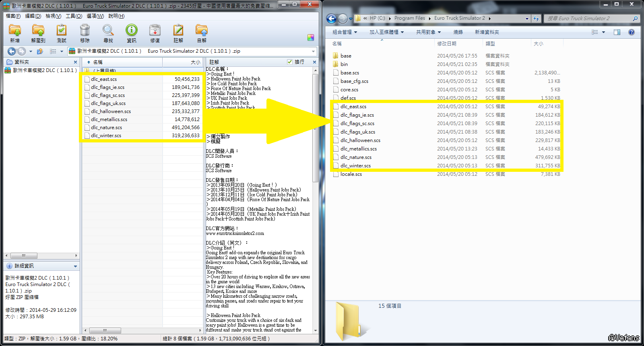Collapse the 詳細資訊 details panel

click(75, 266)
